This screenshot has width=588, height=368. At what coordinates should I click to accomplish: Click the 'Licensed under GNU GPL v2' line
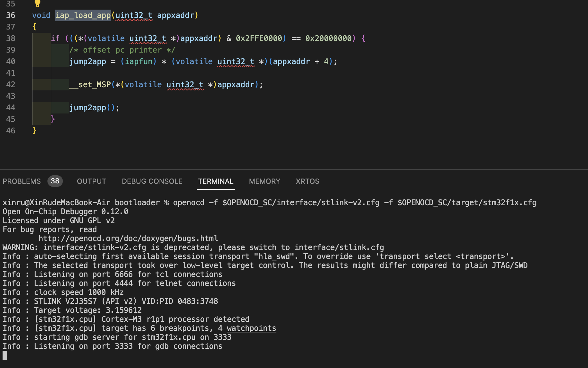[x=59, y=221]
